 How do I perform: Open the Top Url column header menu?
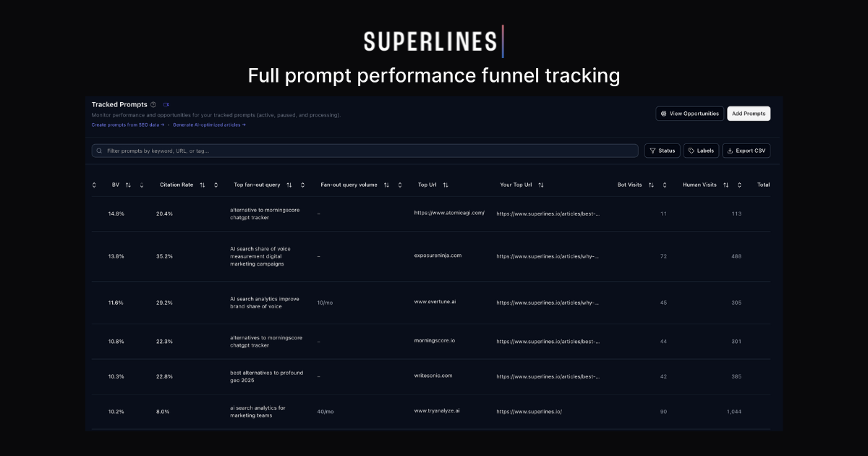445,185
